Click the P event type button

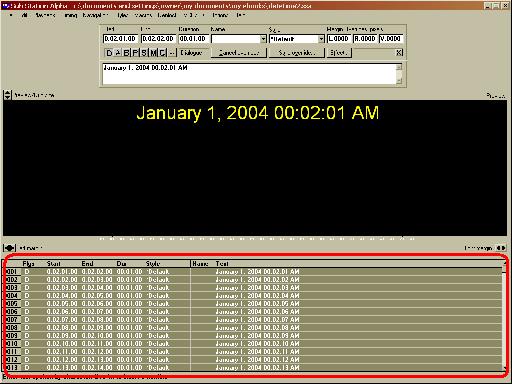tap(135, 53)
